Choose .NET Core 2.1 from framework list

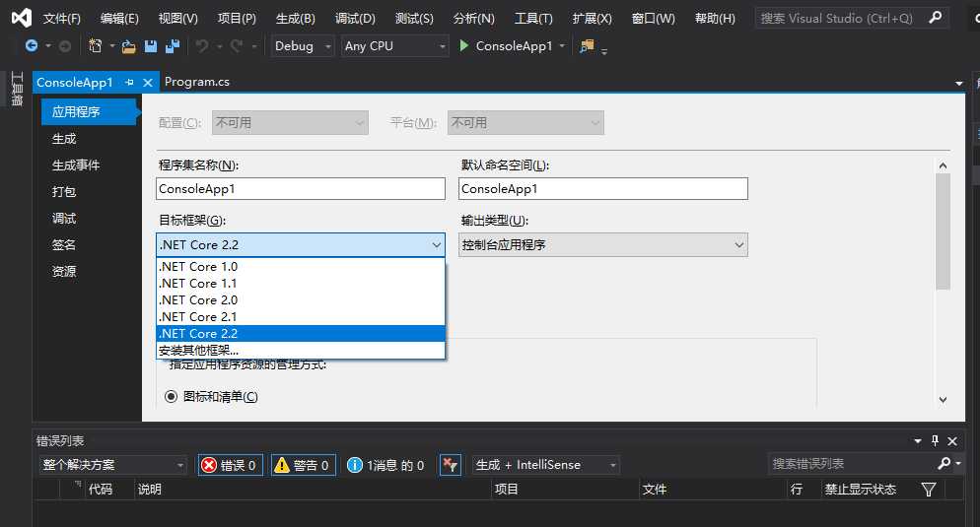(x=300, y=317)
